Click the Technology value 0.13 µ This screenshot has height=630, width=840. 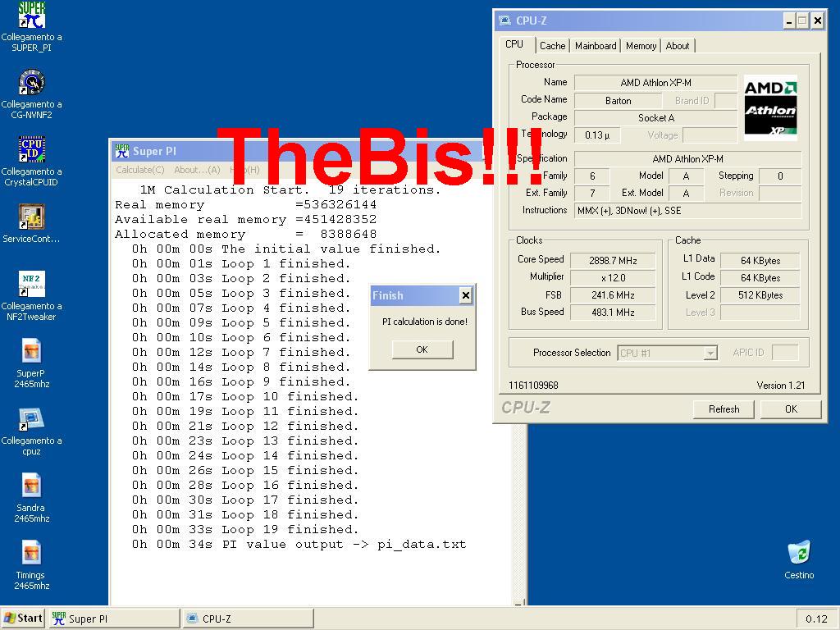597,135
